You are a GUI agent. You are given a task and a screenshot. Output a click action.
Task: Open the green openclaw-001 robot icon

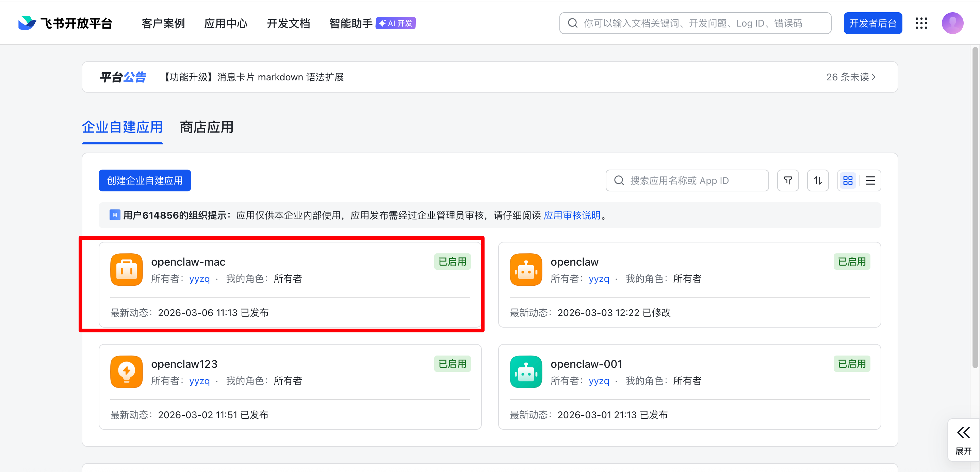point(526,372)
